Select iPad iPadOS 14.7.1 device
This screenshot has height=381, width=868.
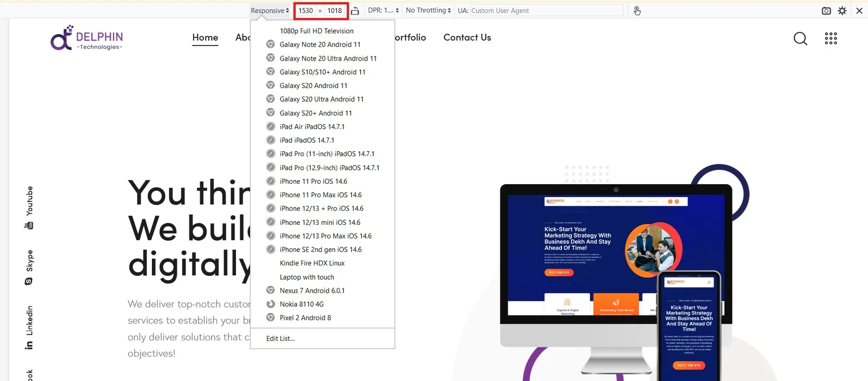point(322,140)
